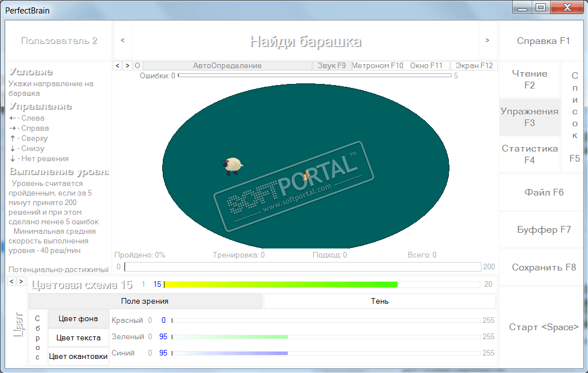Click the Подход: 0 status text

click(329, 255)
